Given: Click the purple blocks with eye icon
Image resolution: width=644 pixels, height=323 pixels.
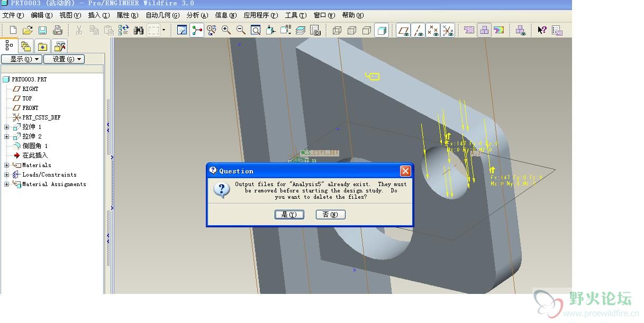Looking at the screenshot, I should pos(521,31).
